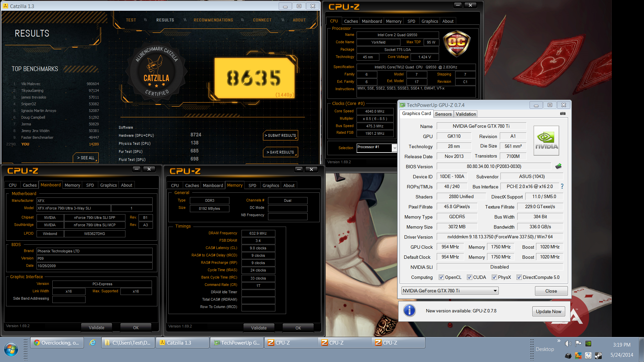
Task: Click the DRAM Frequency 632.9 MHz value
Action: pos(258,233)
